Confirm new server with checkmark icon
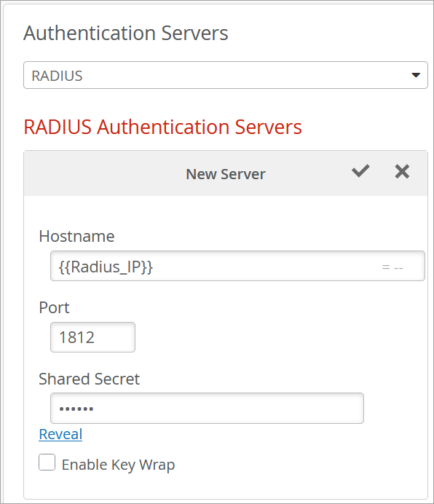The width and height of the screenshot is (434, 504). (x=360, y=171)
